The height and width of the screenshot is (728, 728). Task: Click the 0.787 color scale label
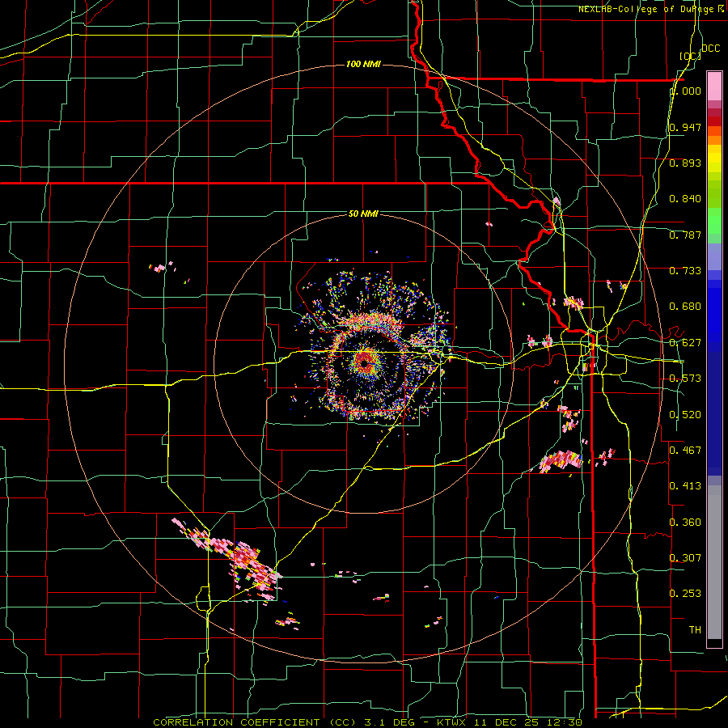click(685, 235)
